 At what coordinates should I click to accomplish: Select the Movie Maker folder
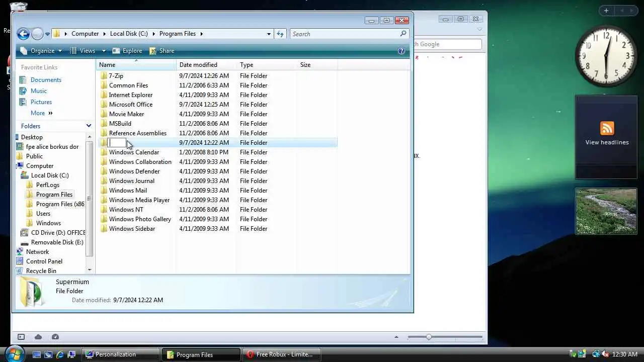pos(126,114)
